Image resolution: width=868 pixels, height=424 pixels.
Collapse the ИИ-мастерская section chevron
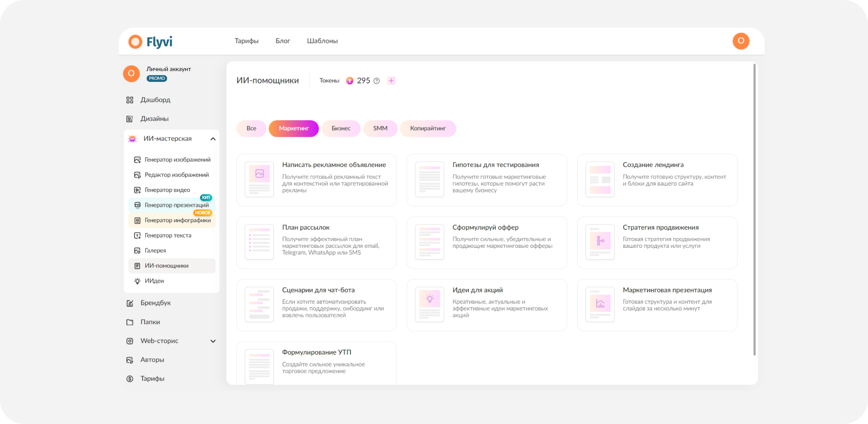point(213,139)
